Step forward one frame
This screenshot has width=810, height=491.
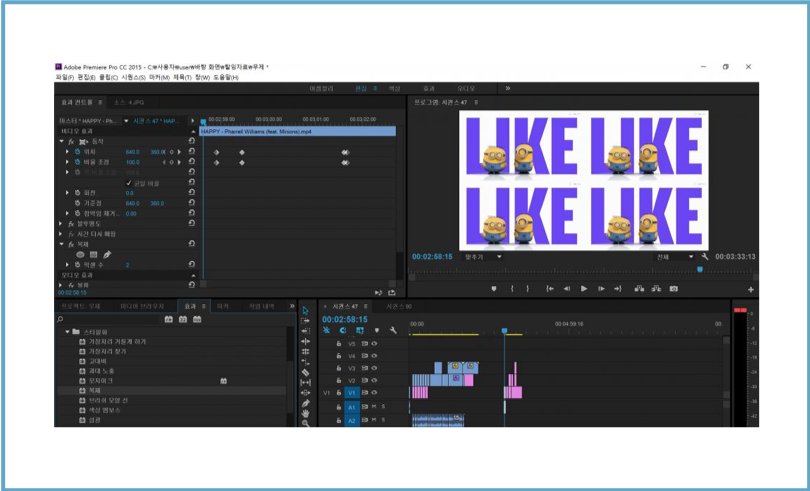click(601, 289)
